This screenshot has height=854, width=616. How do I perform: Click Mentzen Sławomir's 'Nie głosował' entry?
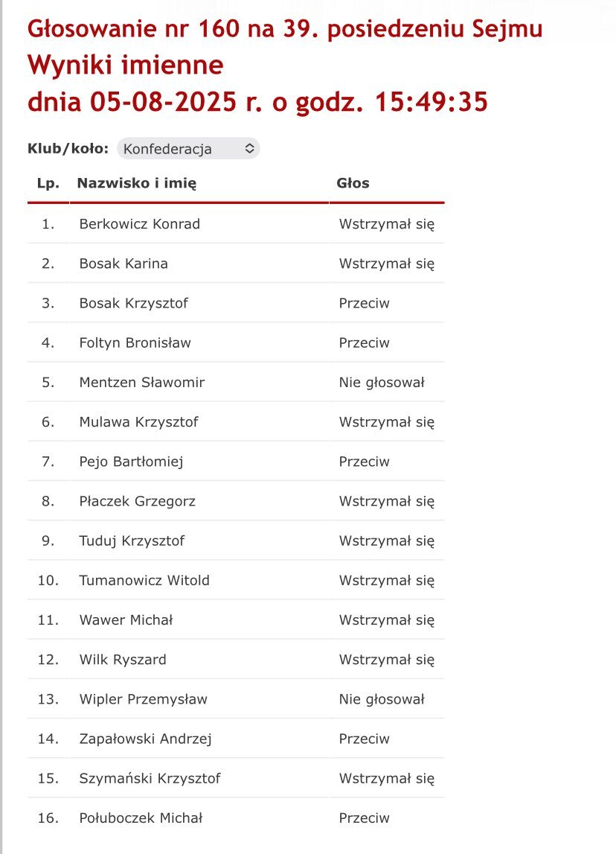click(382, 383)
